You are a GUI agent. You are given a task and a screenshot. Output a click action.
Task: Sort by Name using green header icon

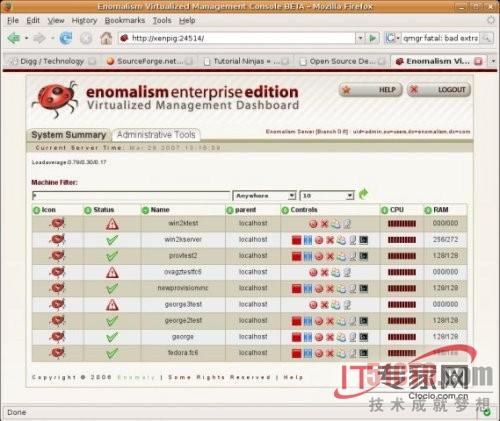145,210
